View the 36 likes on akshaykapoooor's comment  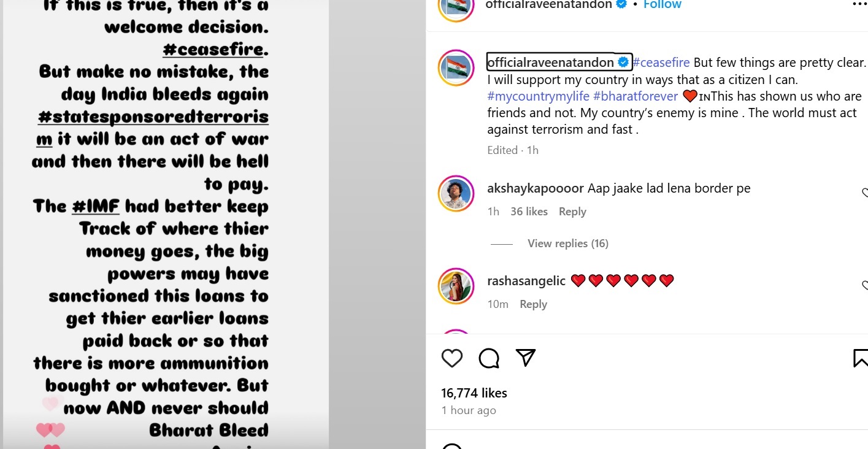pyautogui.click(x=529, y=212)
